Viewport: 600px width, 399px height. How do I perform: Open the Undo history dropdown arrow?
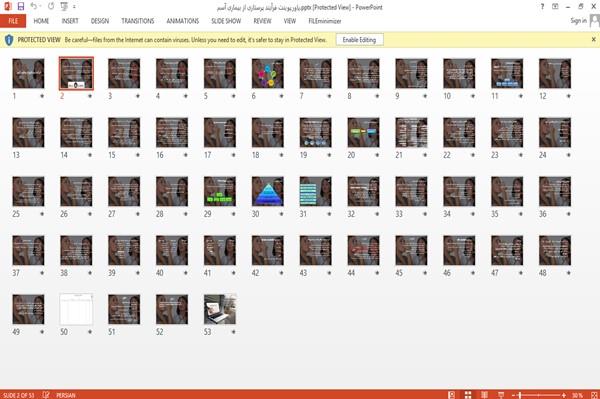41,7
